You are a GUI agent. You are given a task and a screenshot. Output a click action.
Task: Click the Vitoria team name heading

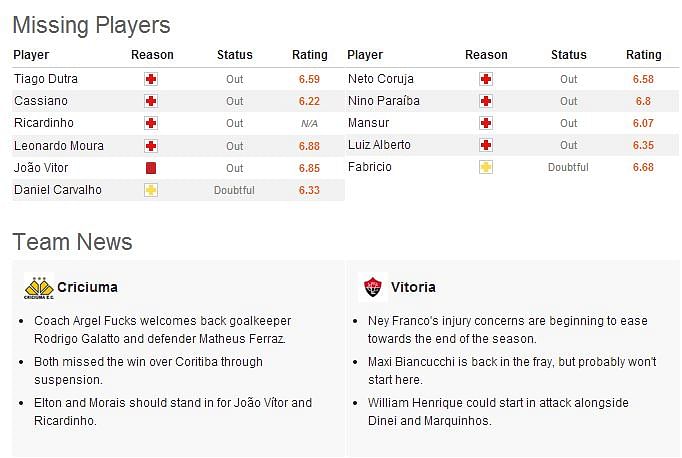coord(413,287)
